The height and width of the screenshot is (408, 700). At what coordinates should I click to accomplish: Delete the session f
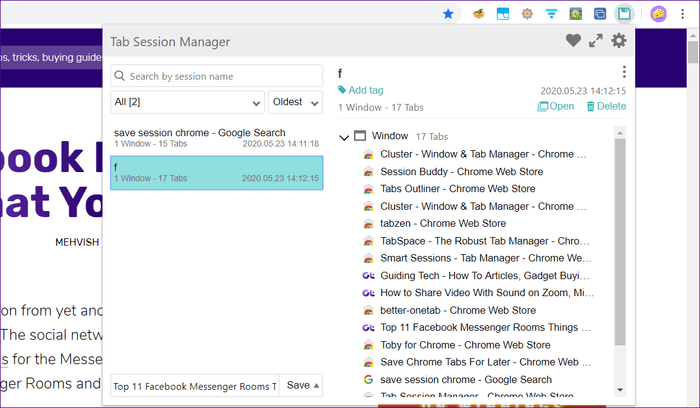click(x=606, y=106)
